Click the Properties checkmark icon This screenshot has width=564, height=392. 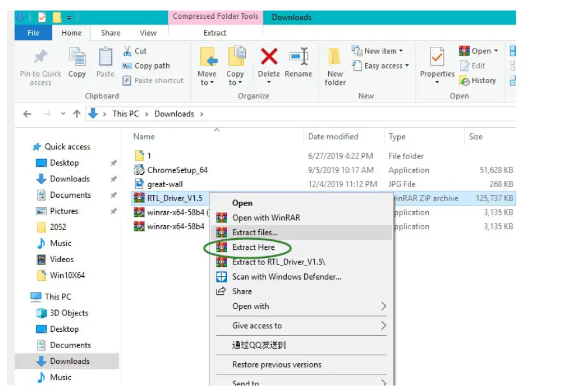(x=437, y=57)
